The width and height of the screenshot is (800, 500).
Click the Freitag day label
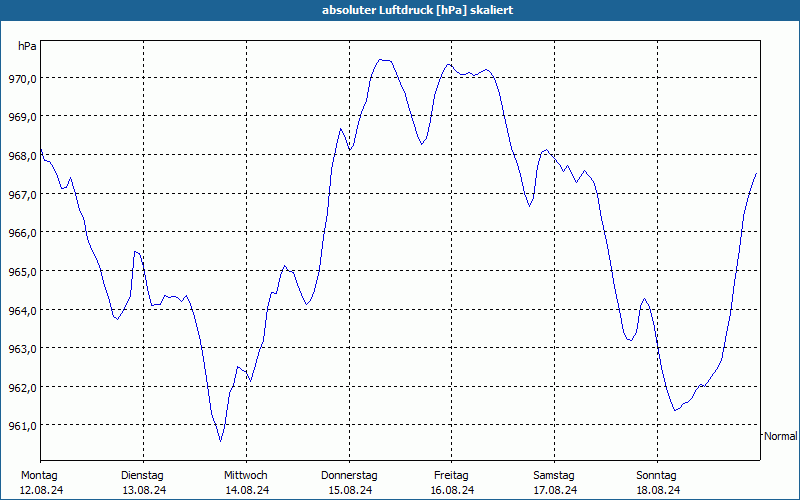coord(451,476)
